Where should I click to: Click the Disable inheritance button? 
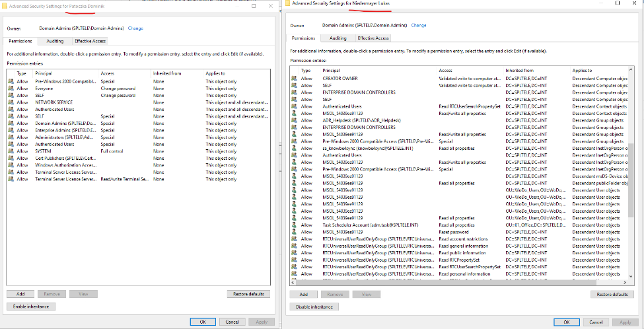coord(314,307)
